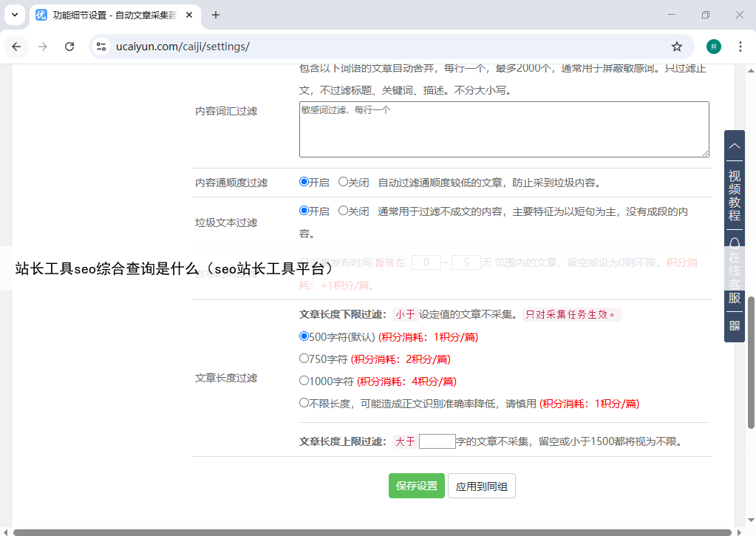Reload the page with refresh icon
The image size is (756, 536).
click(x=69, y=47)
